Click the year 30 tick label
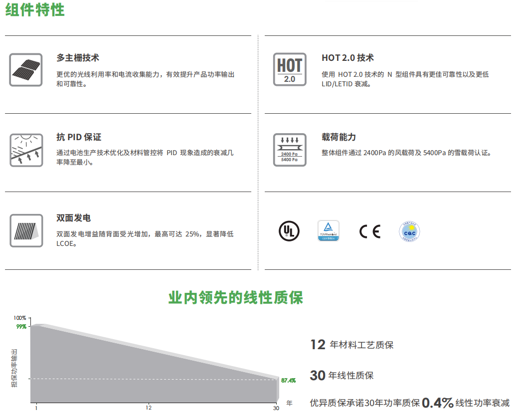 pos(276,408)
